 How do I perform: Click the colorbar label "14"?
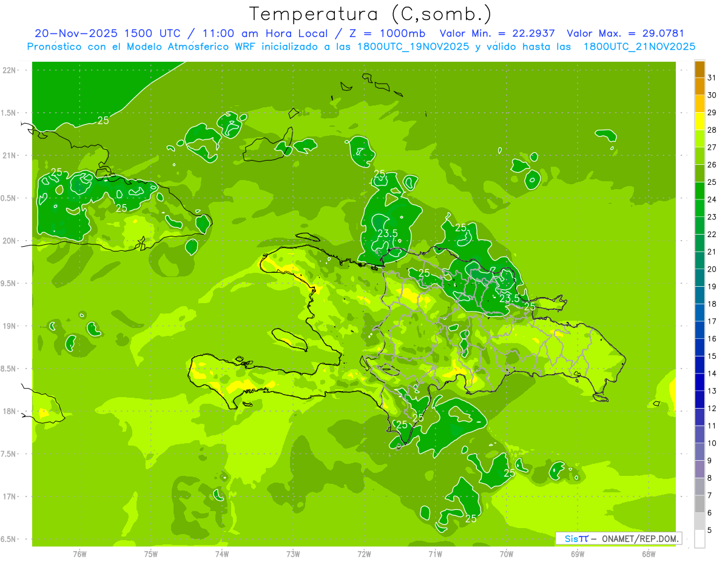click(x=712, y=373)
